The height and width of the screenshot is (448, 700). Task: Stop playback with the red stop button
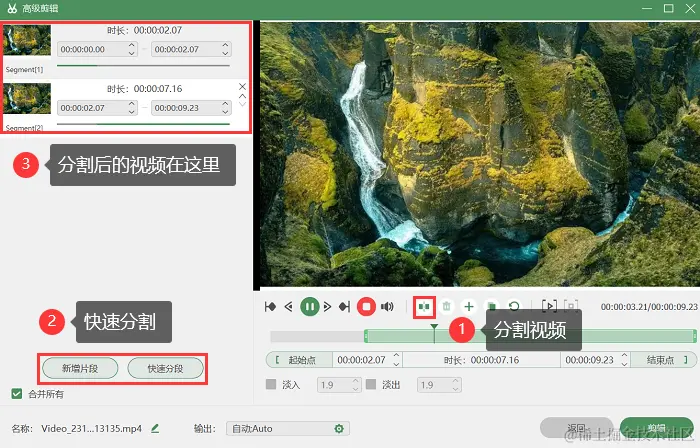pyautogui.click(x=366, y=307)
